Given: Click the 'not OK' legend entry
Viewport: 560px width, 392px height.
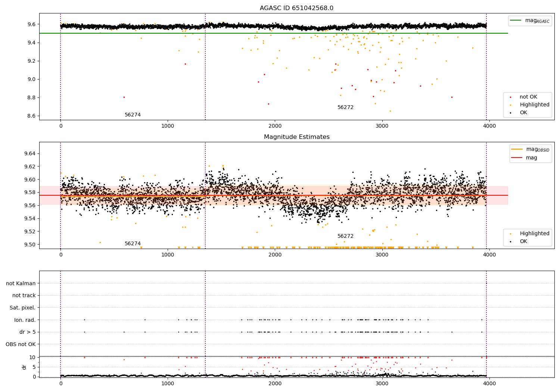Looking at the screenshot, I should (528, 97).
